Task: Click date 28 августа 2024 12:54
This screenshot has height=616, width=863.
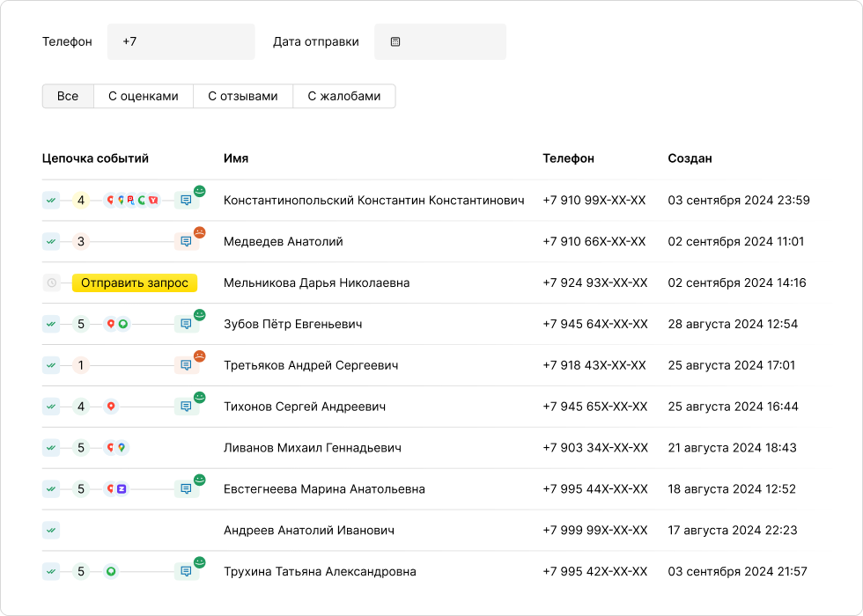Action: pyautogui.click(x=733, y=324)
